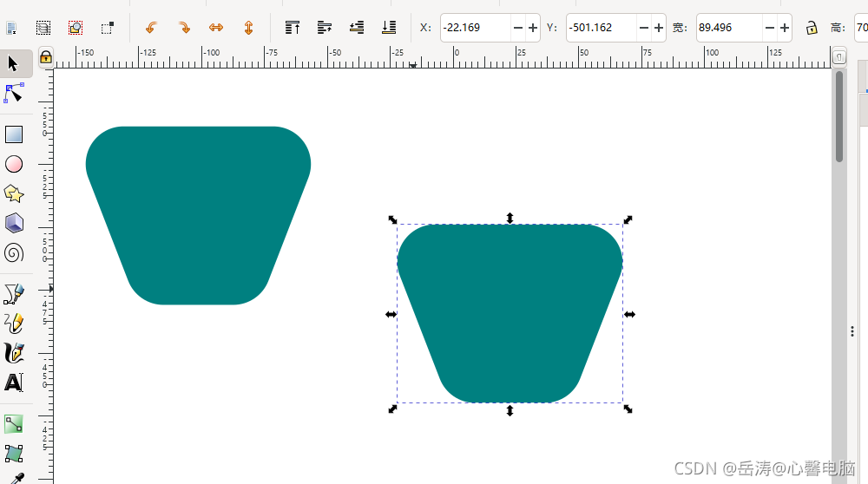The height and width of the screenshot is (484, 868).
Task: Increase the X coordinate value
Action: [x=533, y=28]
